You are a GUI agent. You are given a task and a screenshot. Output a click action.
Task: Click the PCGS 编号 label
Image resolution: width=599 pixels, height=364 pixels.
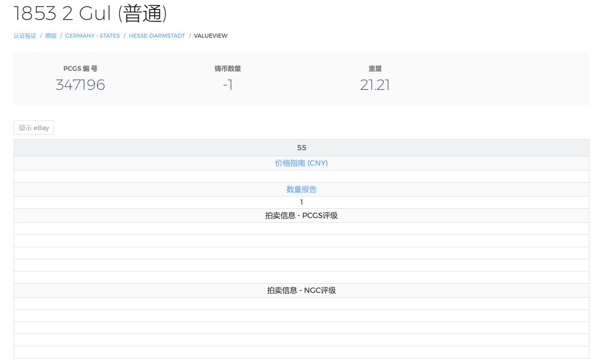point(80,68)
